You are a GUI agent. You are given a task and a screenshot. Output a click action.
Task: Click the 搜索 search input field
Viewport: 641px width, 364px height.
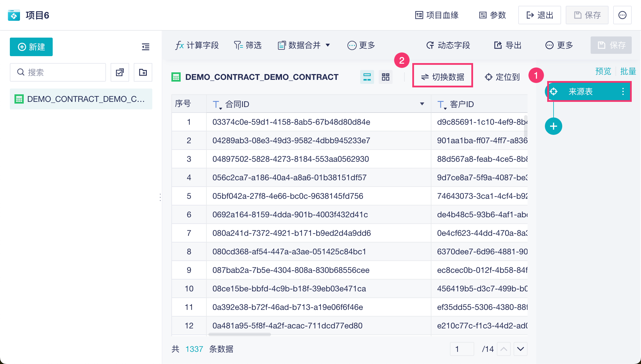[x=58, y=72]
